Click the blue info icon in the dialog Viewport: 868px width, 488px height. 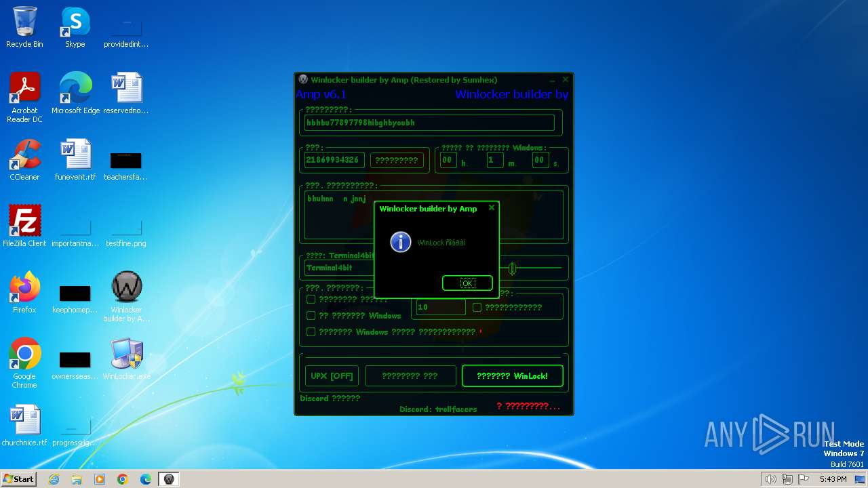click(x=401, y=242)
